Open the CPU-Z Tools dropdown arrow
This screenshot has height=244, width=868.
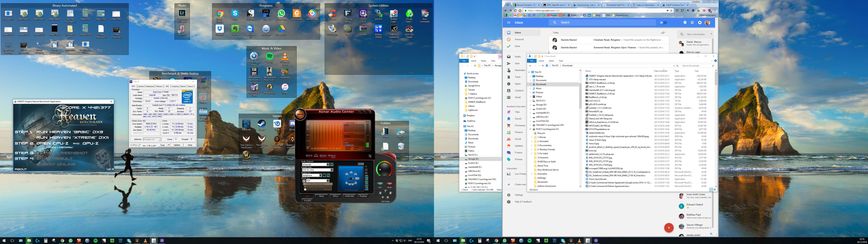(169, 145)
